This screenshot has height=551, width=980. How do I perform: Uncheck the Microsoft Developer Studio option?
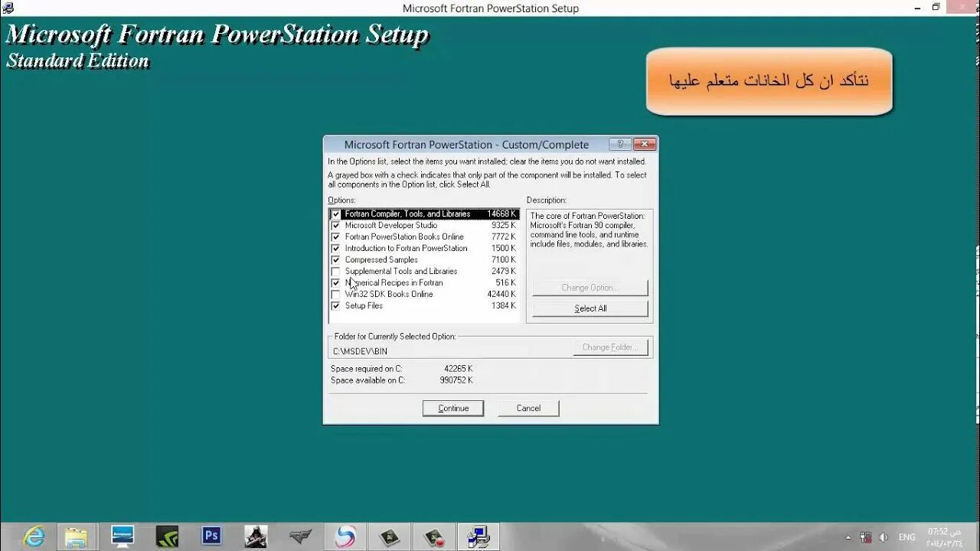click(335, 226)
